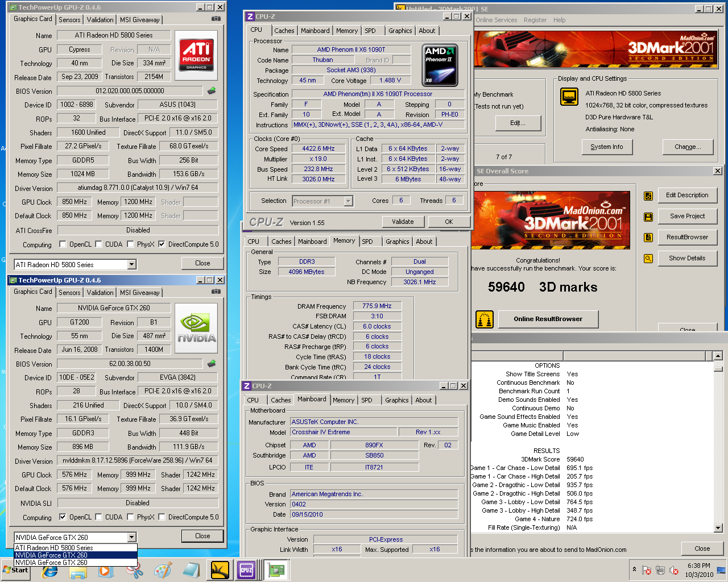The height and width of the screenshot is (582, 728).
Task: Click the icon left of Edit Description
Action: point(648,196)
